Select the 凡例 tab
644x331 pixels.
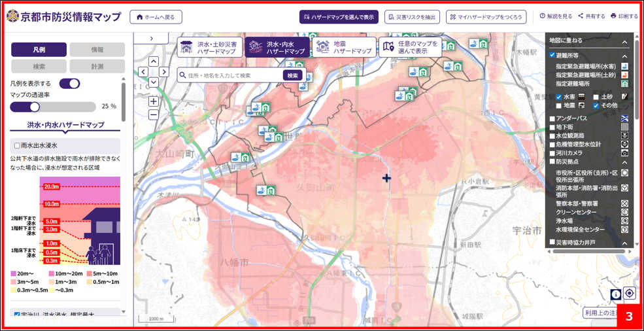39,49
